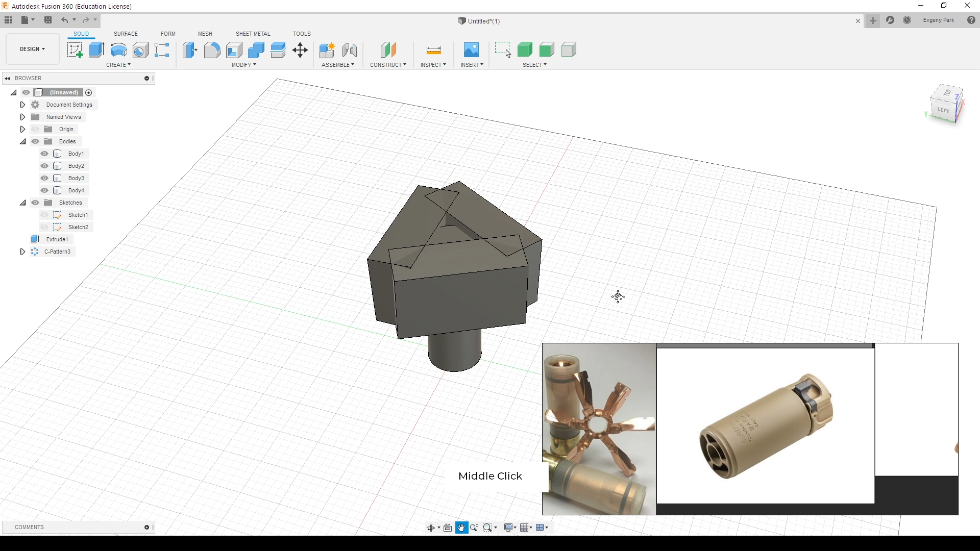980x551 pixels.
Task: Select the Circular Pattern tool icon
Action: (x=35, y=252)
